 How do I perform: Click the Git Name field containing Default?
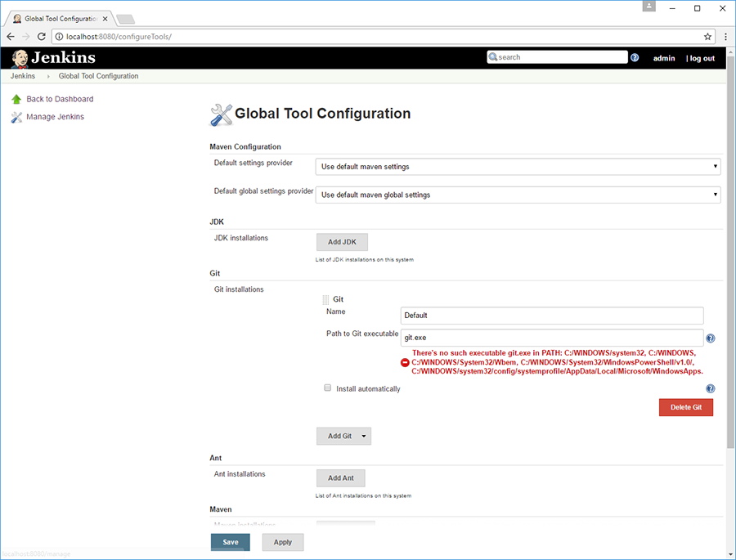point(552,316)
